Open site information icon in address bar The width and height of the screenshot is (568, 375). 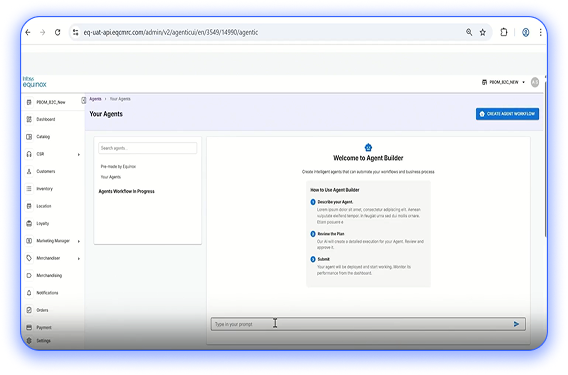pos(75,32)
